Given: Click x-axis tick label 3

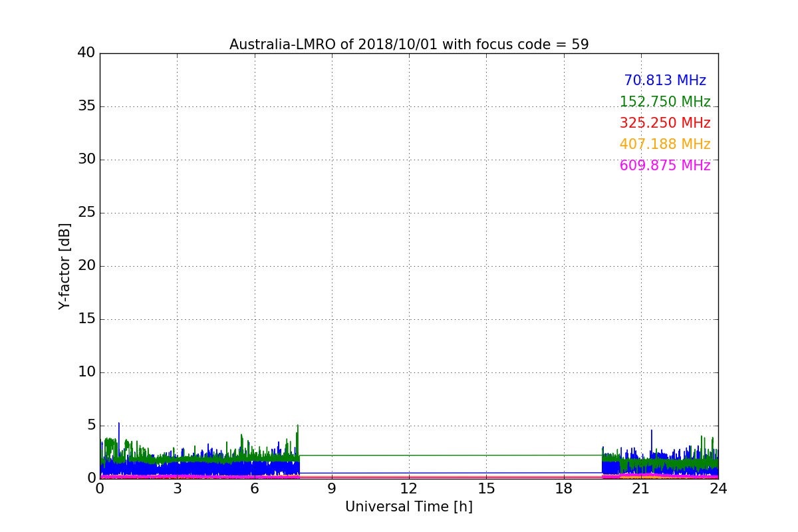Looking at the screenshot, I should click(177, 488).
